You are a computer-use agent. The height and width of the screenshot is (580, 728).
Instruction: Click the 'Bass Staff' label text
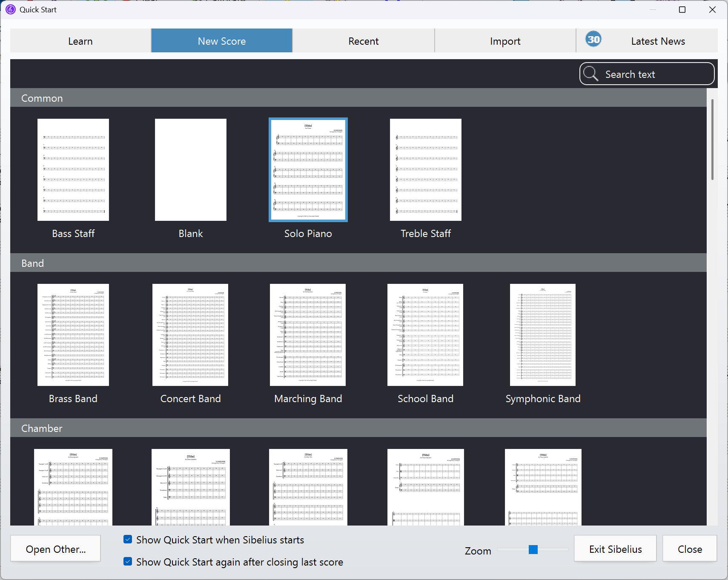pos(73,234)
